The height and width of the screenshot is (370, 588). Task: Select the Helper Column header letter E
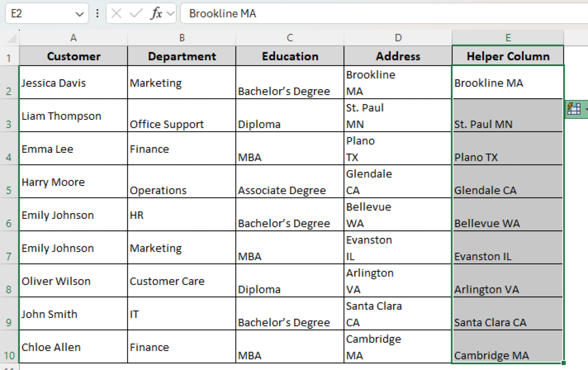point(508,37)
